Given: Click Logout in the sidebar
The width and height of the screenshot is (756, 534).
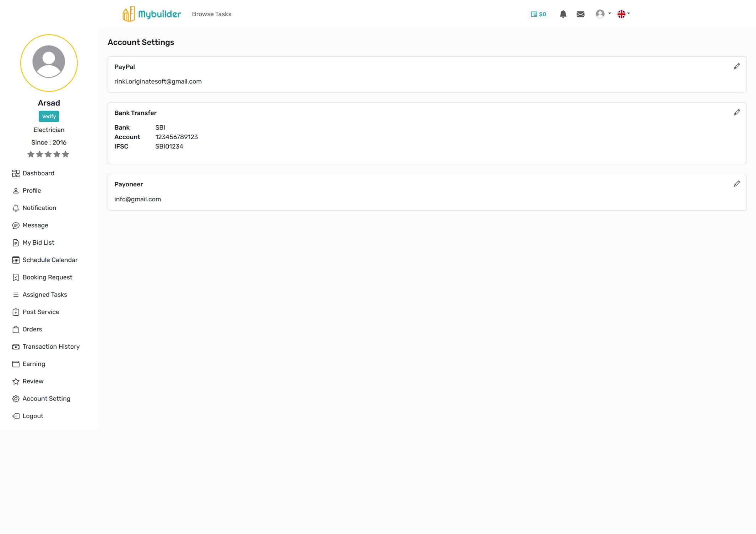Looking at the screenshot, I should (33, 416).
